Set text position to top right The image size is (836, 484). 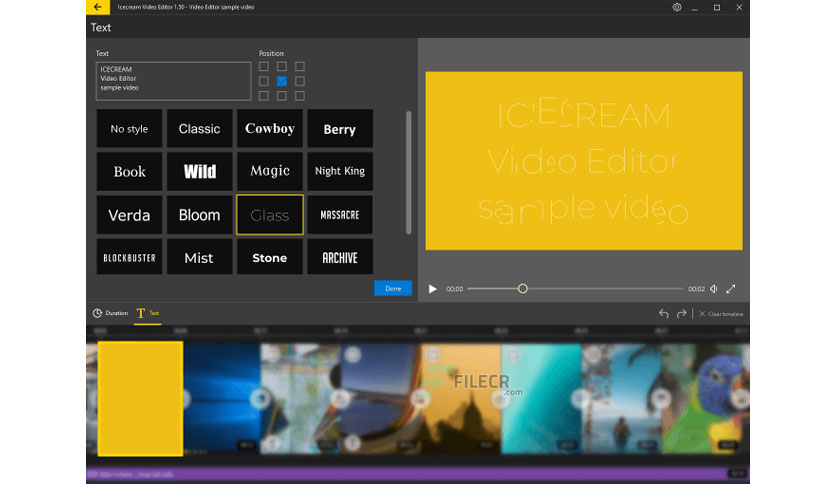click(x=300, y=67)
